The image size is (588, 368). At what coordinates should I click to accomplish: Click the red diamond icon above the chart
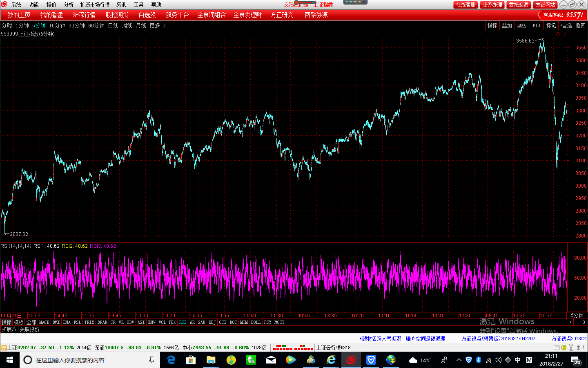click(558, 34)
